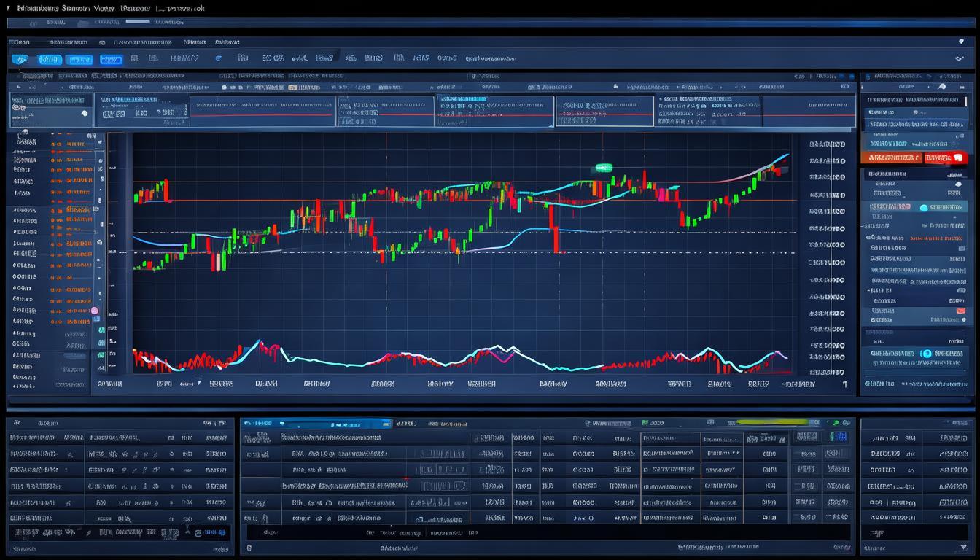Click the green pill marker above the candlesticks
Image resolution: width=980 pixels, height=560 pixels.
pyautogui.click(x=602, y=168)
